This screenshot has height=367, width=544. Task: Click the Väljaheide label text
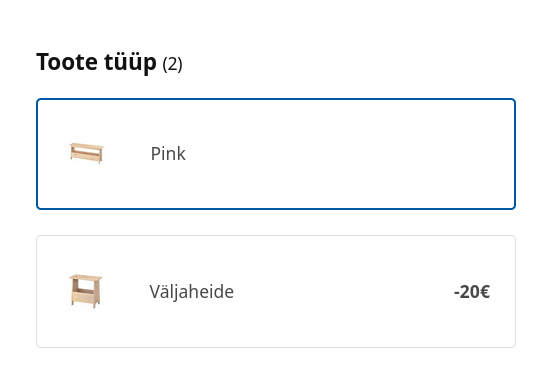coord(192,292)
